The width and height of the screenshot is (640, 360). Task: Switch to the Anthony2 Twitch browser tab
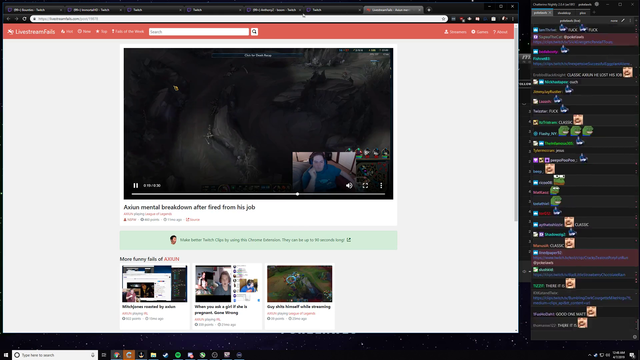point(274,10)
